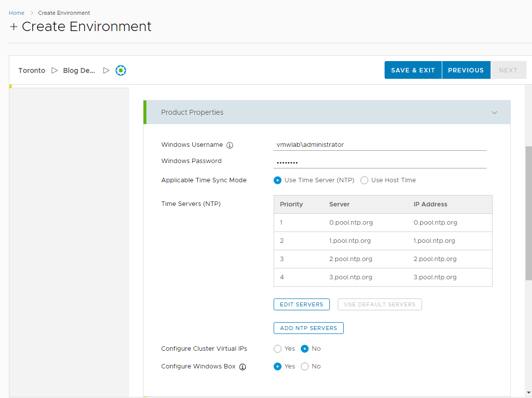
Task: Click the arrow icon after Blog De...
Action: 106,70
